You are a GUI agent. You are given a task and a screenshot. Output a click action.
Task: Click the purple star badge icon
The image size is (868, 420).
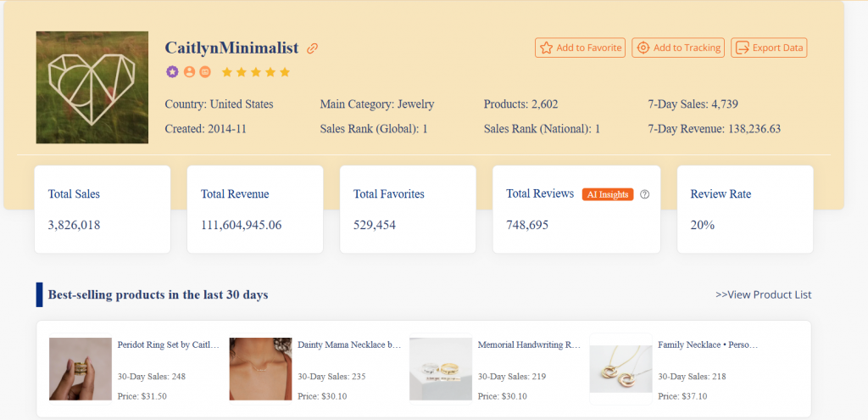coord(173,72)
